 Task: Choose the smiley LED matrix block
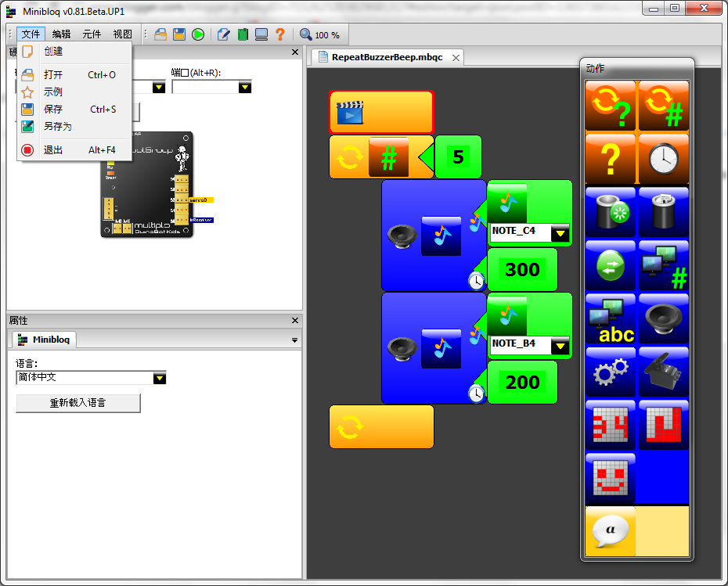[610, 477]
